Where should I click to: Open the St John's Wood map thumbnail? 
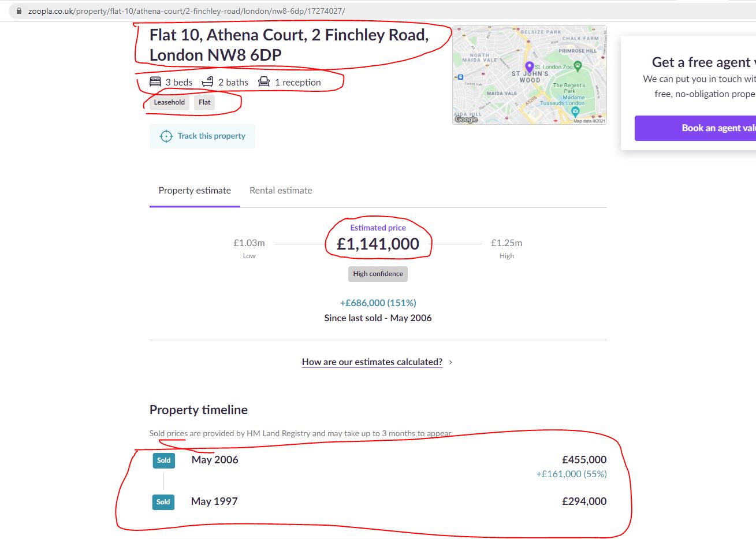(x=530, y=75)
